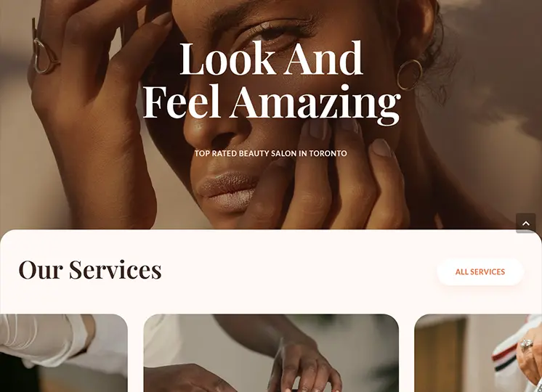
Task: Click the gold hoop earring in hero photo
Action: tap(410, 75)
